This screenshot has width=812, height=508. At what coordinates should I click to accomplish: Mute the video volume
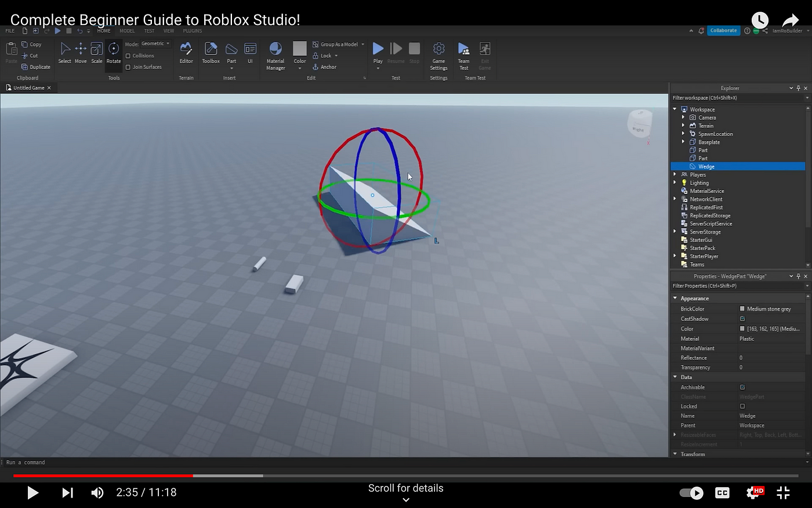coord(97,492)
